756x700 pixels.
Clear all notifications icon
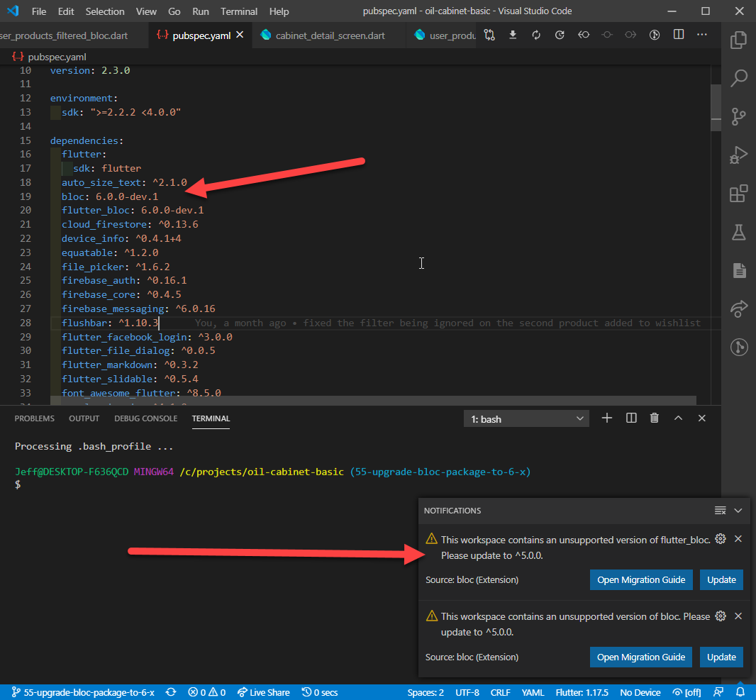720,511
